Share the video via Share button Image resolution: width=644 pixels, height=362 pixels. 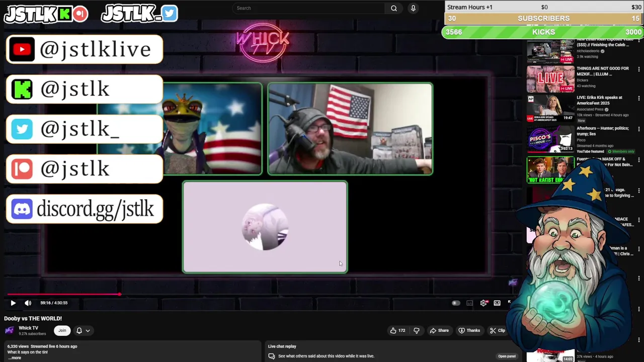(439, 330)
